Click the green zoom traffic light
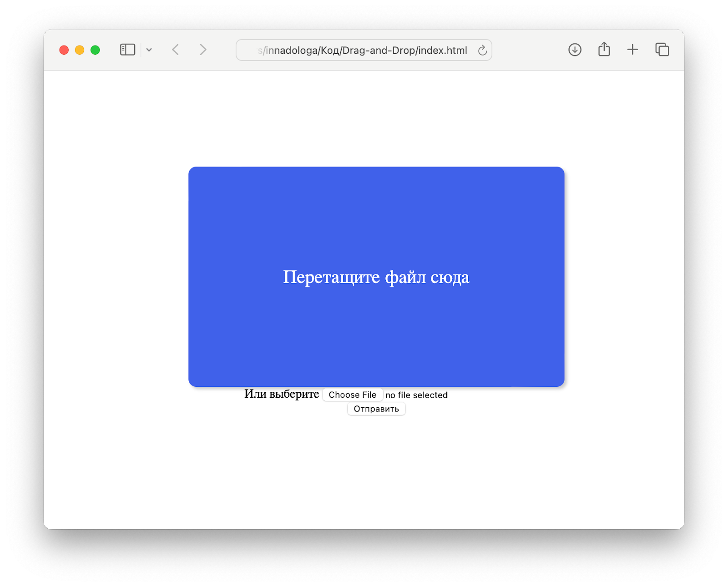This screenshot has height=587, width=728. 95,50
